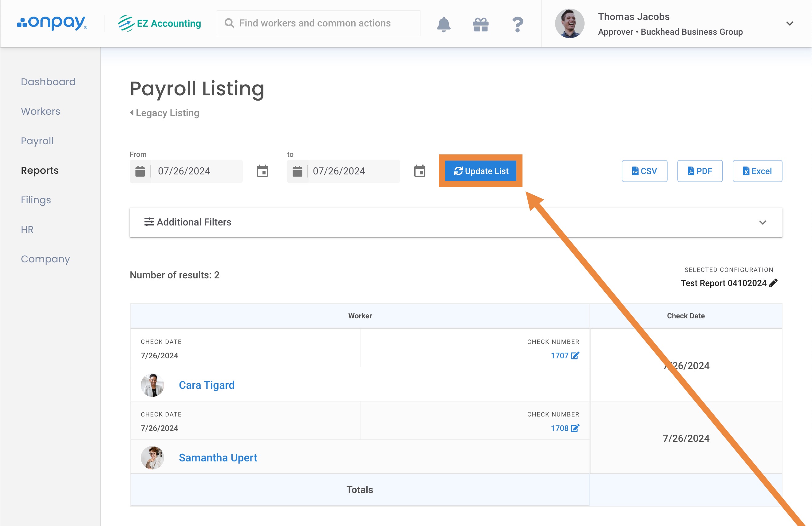Screen dimensions: 812x526
Task: Click search field for workers and actions
Action: click(x=318, y=23)
